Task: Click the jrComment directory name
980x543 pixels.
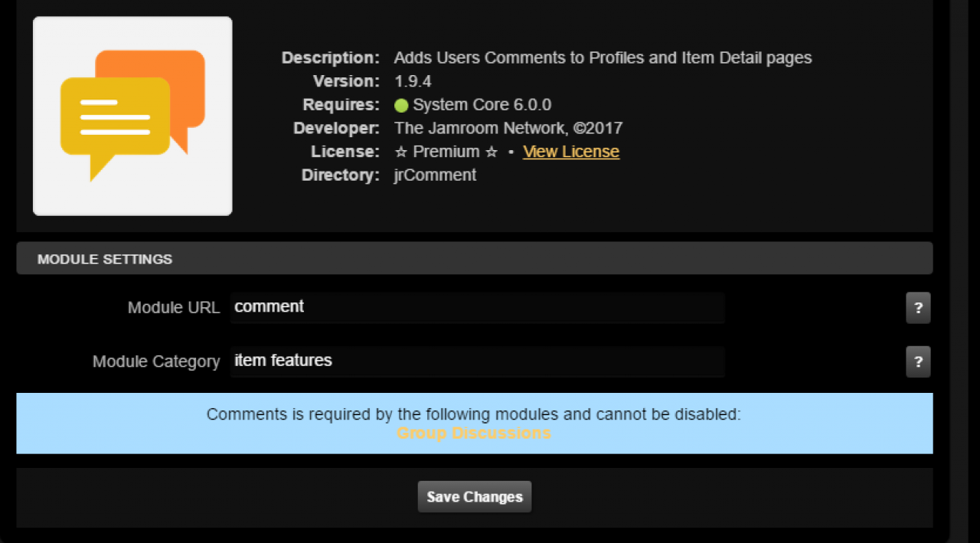Action: [435, 175]
